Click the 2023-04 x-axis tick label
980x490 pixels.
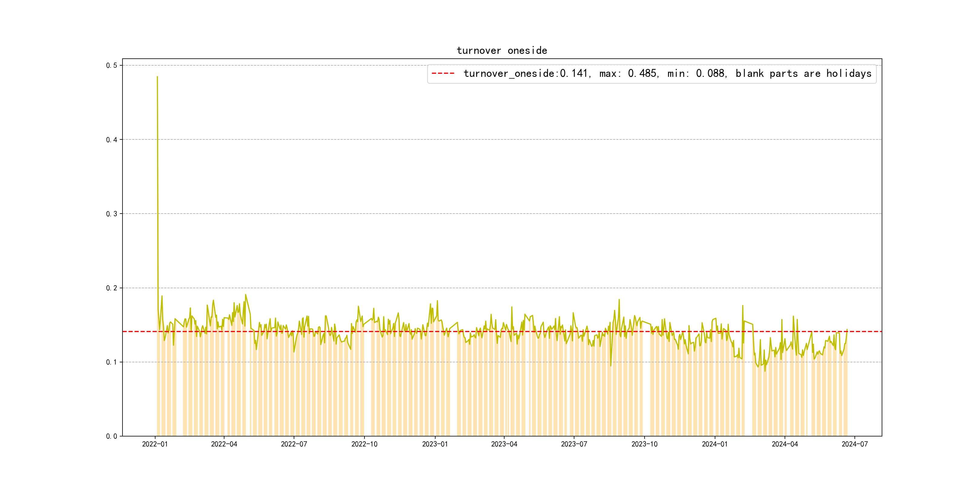[x=504, y=444]
